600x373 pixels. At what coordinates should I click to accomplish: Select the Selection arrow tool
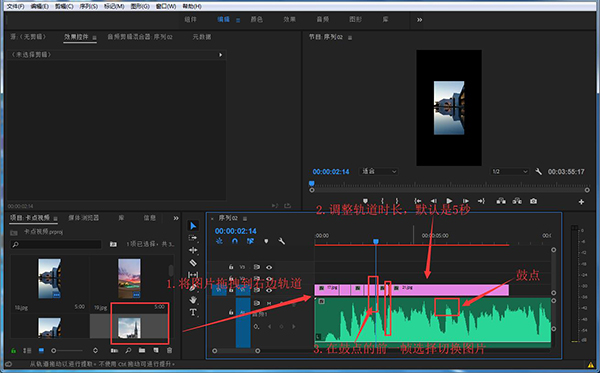coord(193,226)
